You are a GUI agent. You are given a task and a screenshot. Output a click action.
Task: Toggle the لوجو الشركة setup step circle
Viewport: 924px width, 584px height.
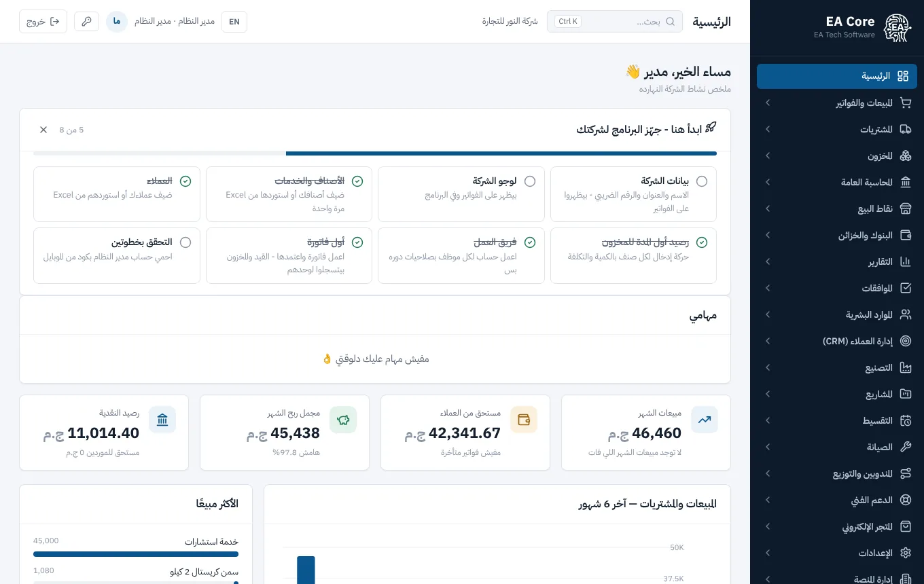click(x=530, y=181)
